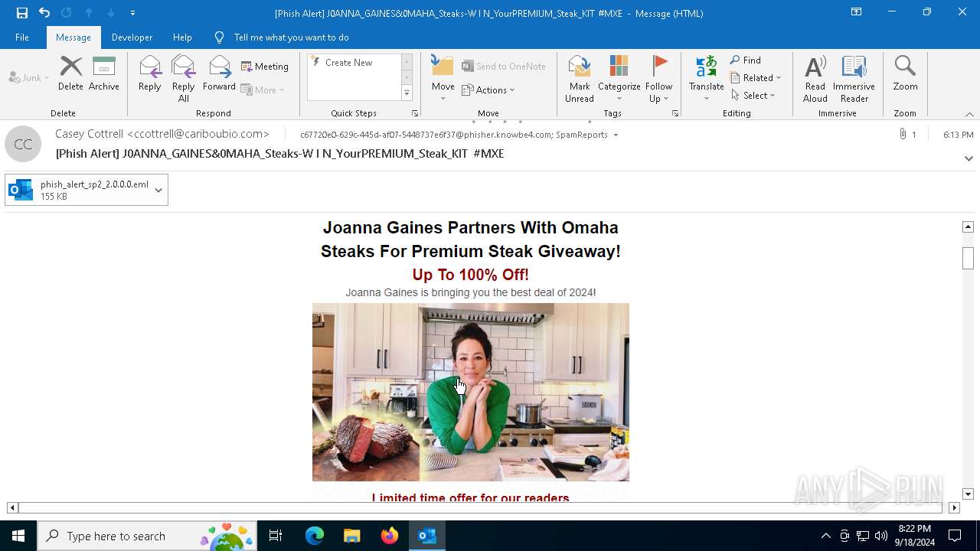Open the Select dropdown
This screenshot has width=980, height=551.
pyautogui.click(x=753, y=96)
